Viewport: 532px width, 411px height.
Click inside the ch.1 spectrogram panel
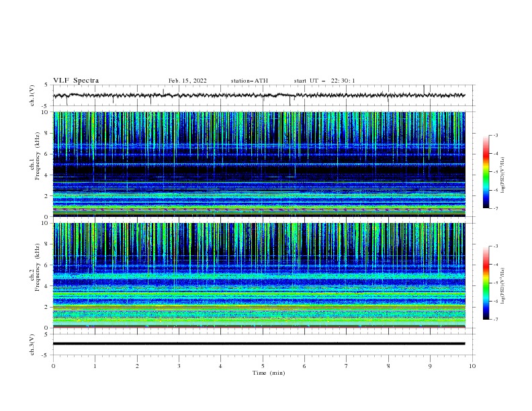259,164
